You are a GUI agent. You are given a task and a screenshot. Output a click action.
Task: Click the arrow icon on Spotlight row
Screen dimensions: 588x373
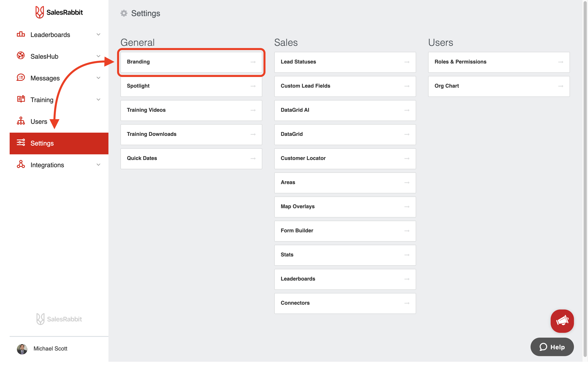point(253,86)
